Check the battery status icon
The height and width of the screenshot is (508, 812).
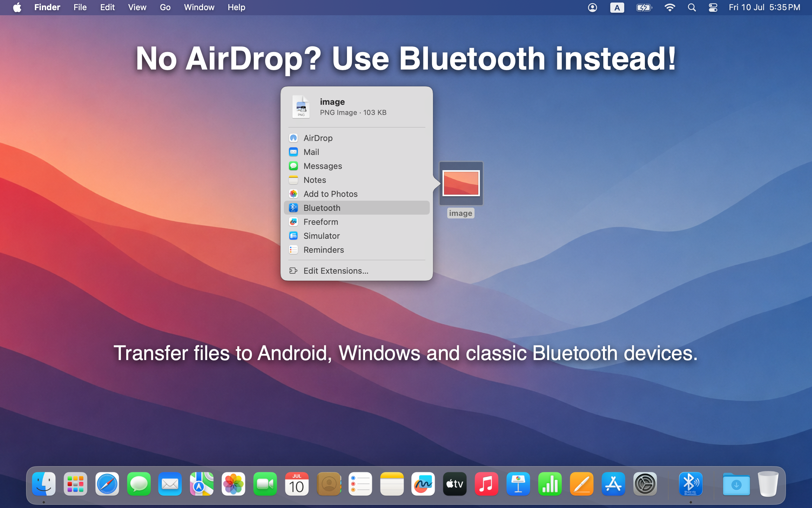pos(644,7)
